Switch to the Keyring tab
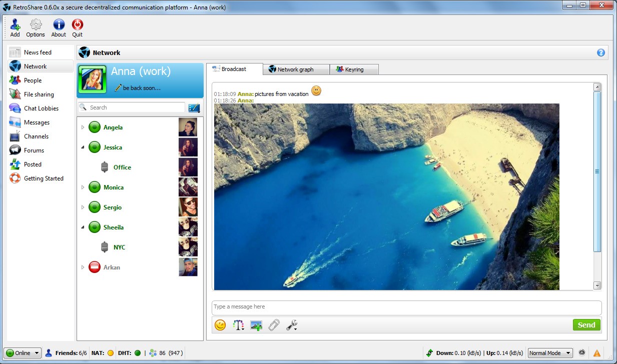The height and width of the screenshot is (364, 617). 354,69
